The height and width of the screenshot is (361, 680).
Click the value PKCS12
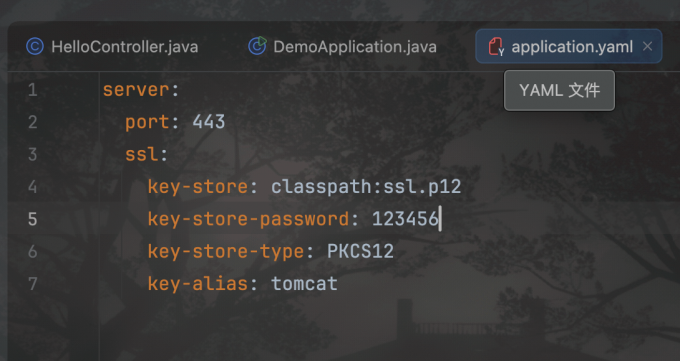(x=360, y=252)
